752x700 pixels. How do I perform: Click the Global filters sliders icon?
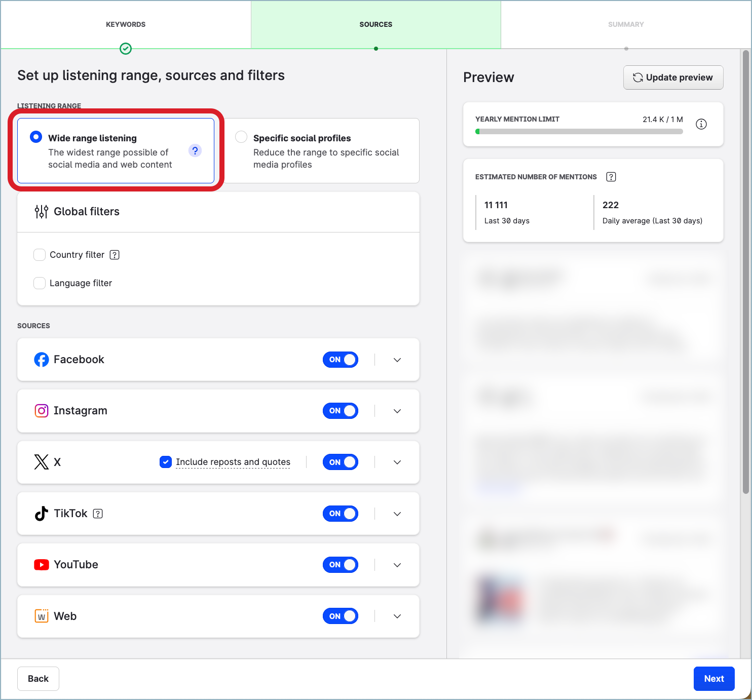click(41, 212)
